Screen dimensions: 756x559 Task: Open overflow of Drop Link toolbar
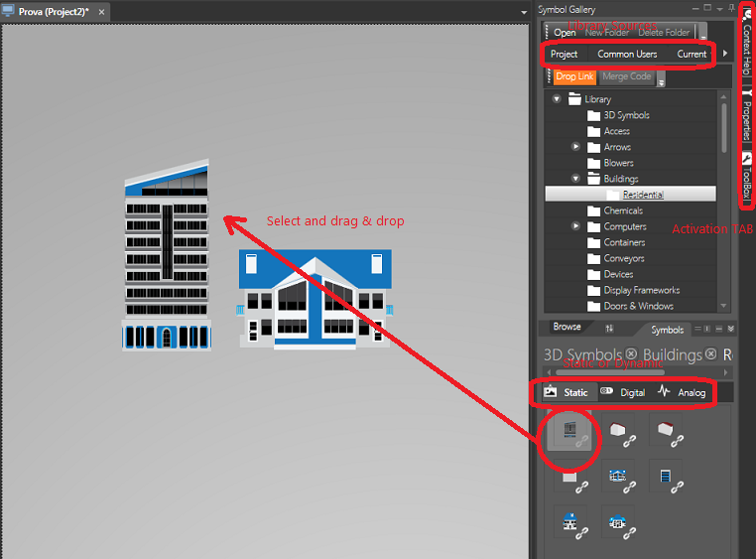pyautogui.click(x=662, y=80)
